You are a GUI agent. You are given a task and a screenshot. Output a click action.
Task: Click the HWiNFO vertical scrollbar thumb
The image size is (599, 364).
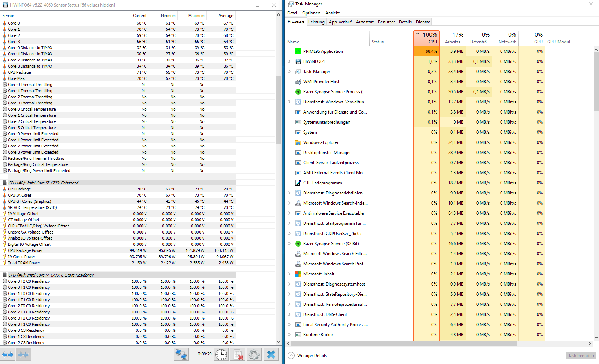(278, 110)
